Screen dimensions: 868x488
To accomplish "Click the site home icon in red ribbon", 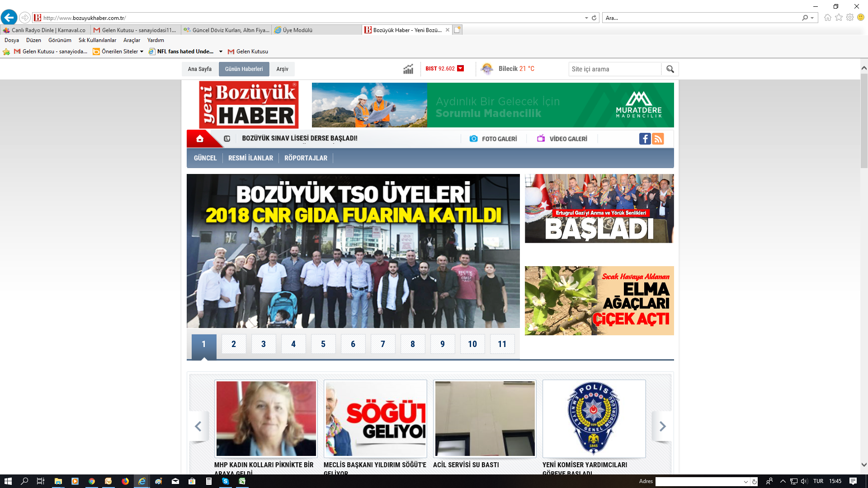I will pyautogui.click(x=200, y=139).
